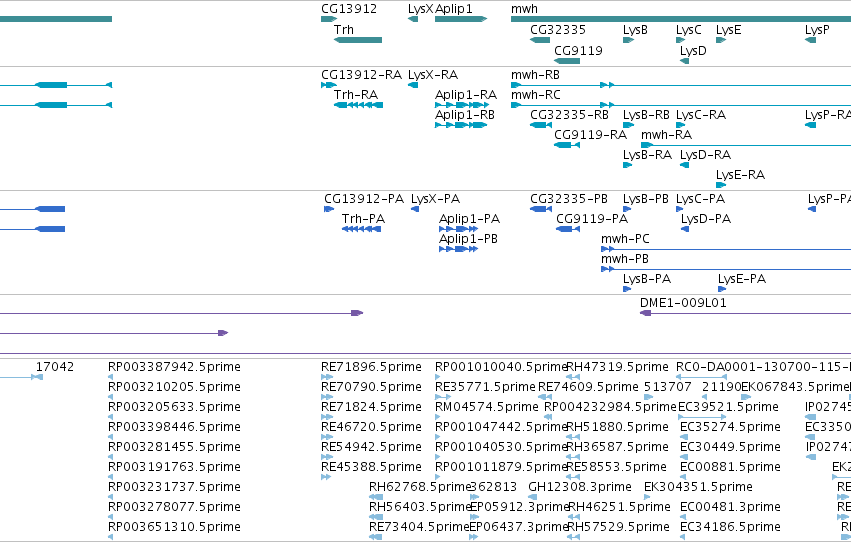Screen dimensions: 851x542
Task: Select the mwh gene label
Action: pos(524,9)
